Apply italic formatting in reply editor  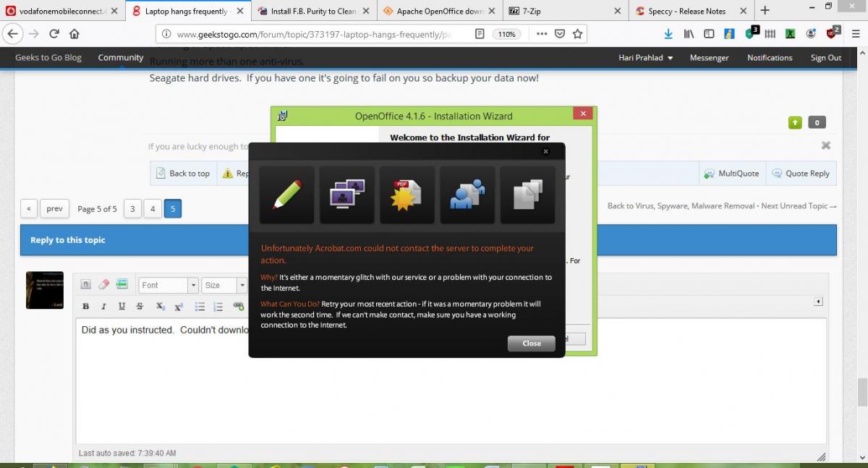pyautogui.click(x=103, y=307)
